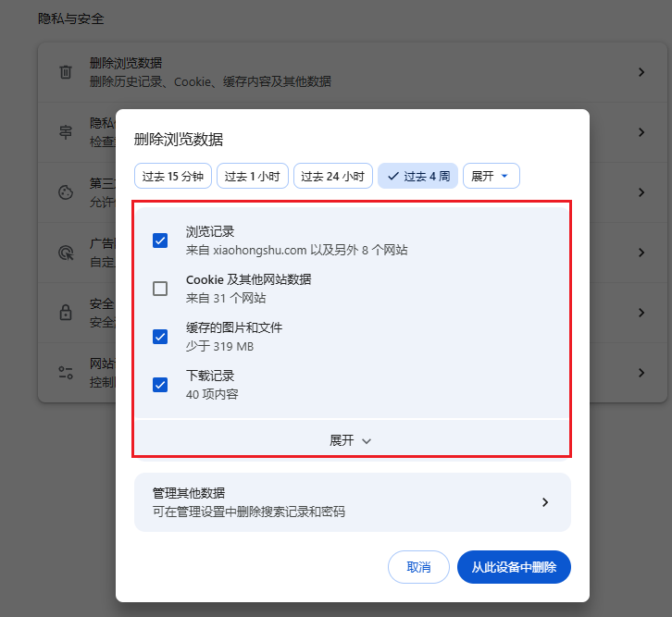
Task: Click chevron arrow on the 隐私 guide row
Action: pyautogui.click(x=641, y=132)
